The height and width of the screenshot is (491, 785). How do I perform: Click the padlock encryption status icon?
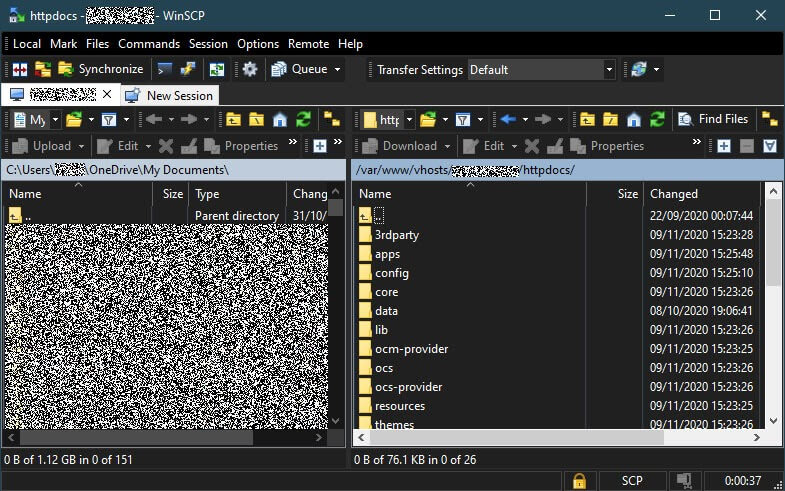pos(579,481)
